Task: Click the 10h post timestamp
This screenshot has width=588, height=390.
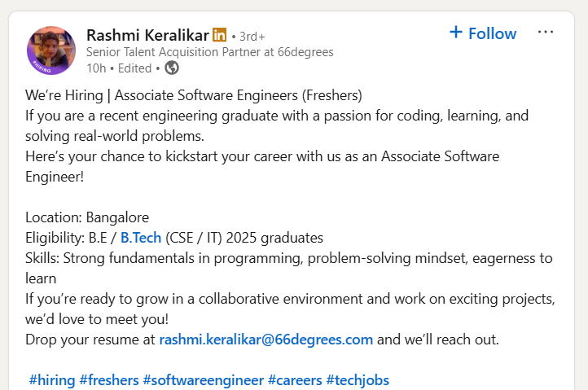Action: coord(95,68)
